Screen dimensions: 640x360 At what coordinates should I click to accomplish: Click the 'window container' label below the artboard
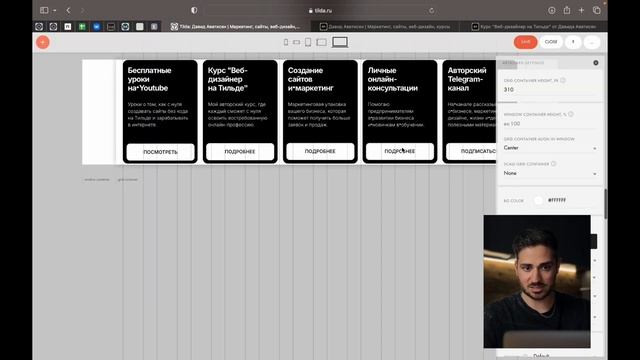(97, 180)
